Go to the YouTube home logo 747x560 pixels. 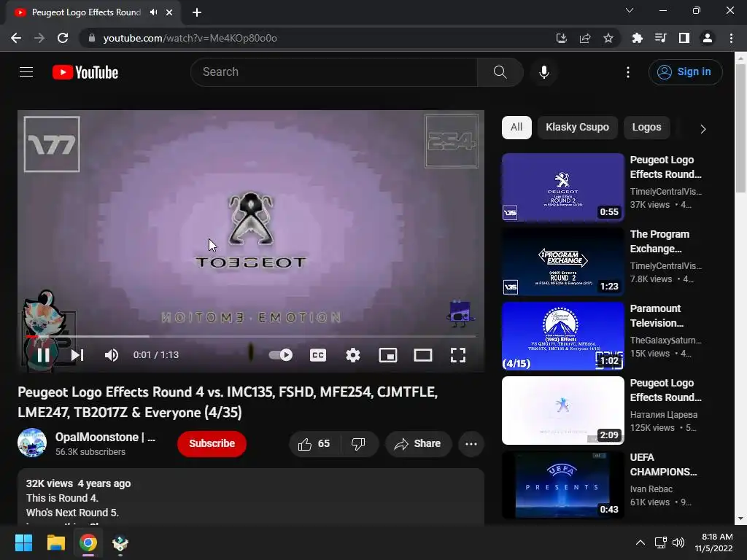pyautogui.click(x=85, y=72)
